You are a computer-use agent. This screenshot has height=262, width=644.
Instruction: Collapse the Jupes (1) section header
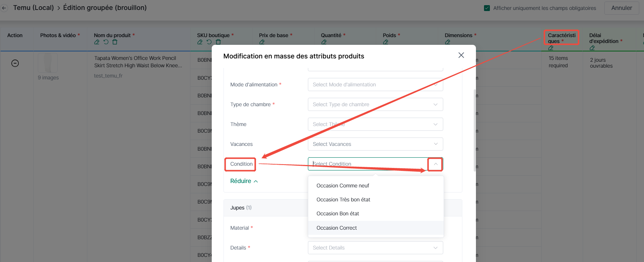[x=343, y=208]
